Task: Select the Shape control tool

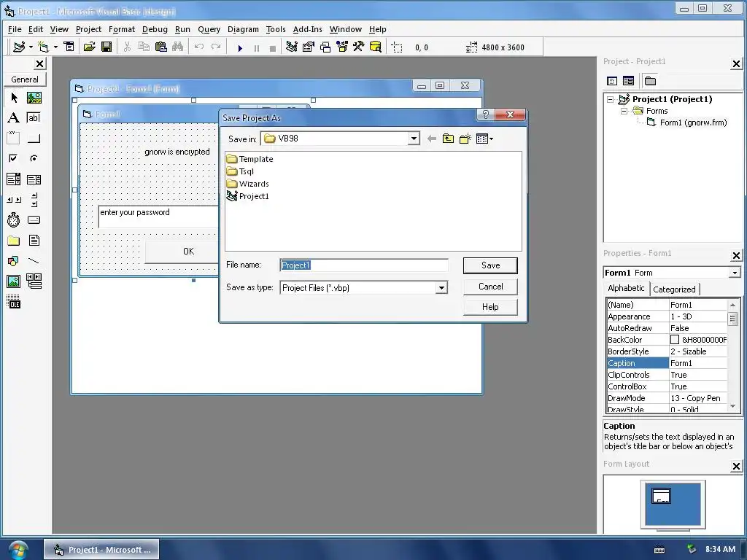Action: 14,260
